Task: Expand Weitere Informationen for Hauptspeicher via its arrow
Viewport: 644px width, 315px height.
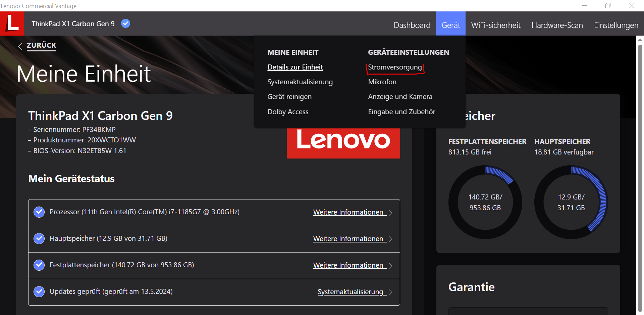Action: click(390, 239)
